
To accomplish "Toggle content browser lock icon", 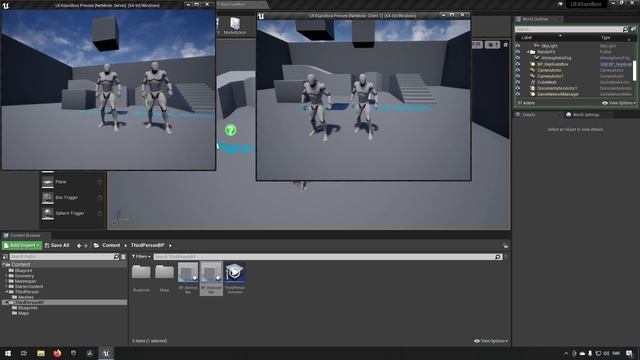I will pos(505,246).
